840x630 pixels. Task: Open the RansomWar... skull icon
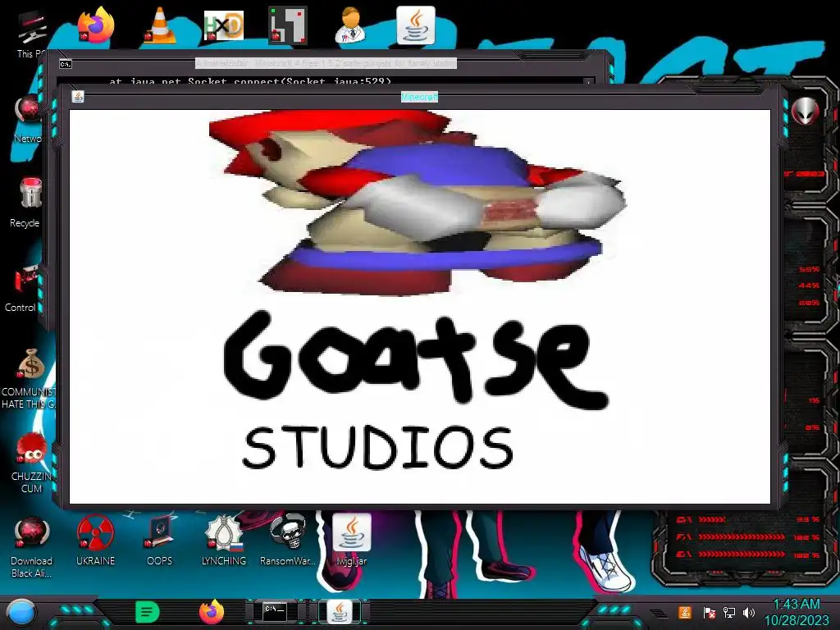pos(288,540)
